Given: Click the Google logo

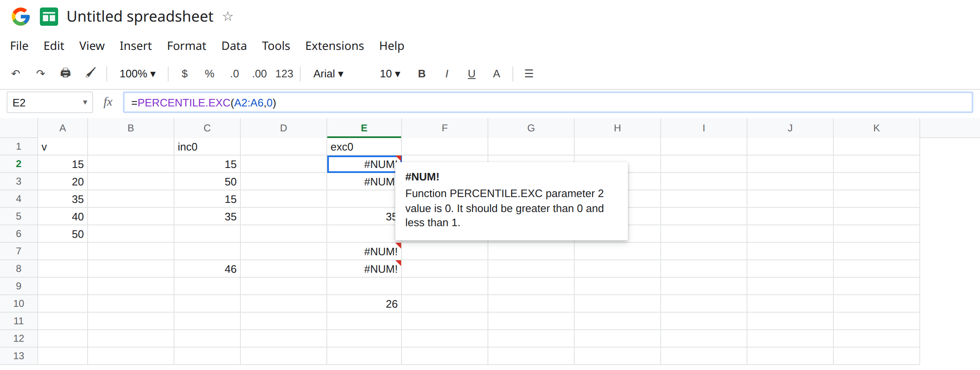Looking at the screenshot, I should (x=21, y=17).
